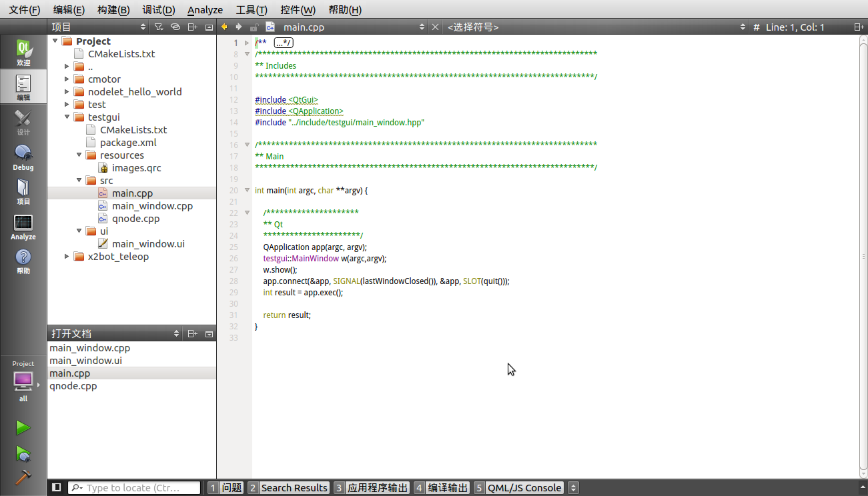Open the 控件(W) menu

(x=298, y=10)
